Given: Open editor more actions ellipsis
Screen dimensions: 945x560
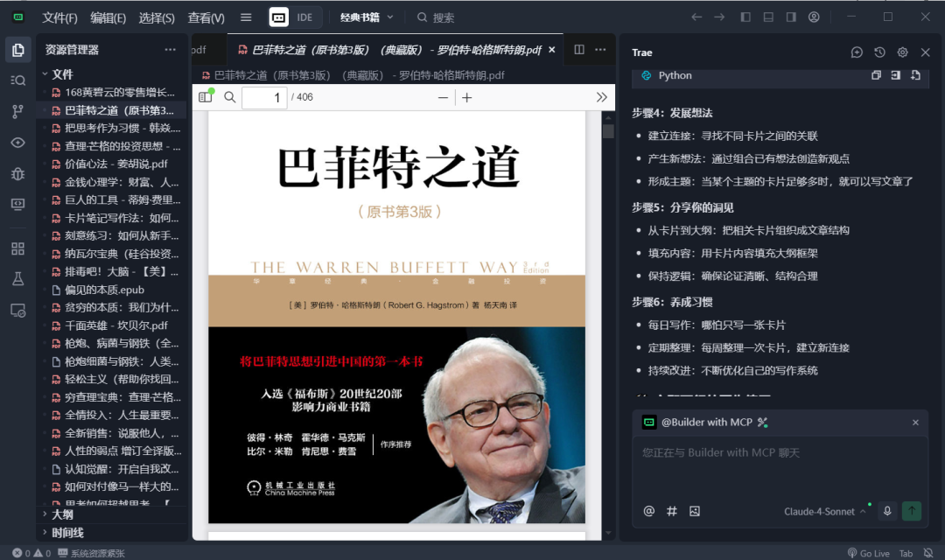Looking at the screenshot, I should [600, 49].
